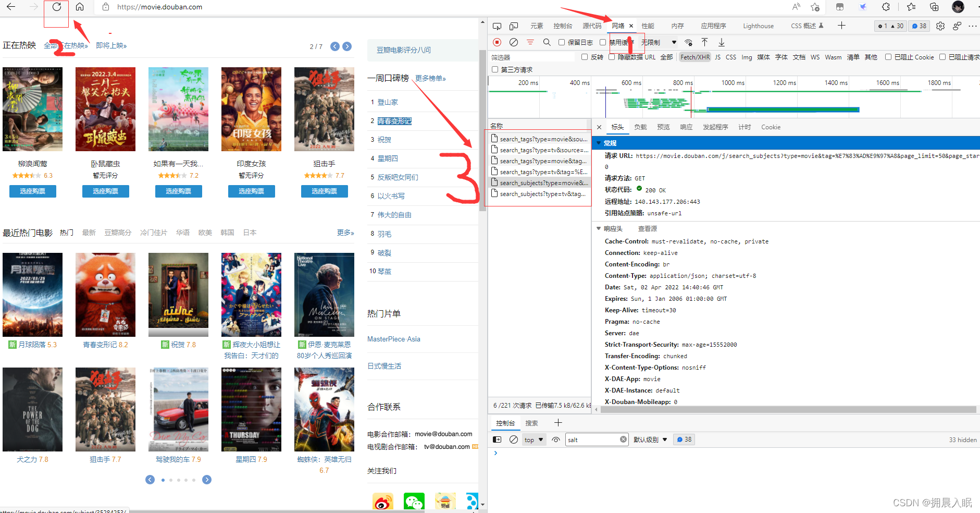This screenshot has width=980, height=513.
Task: Open DevTools settings gear
Action: (940, 26)
